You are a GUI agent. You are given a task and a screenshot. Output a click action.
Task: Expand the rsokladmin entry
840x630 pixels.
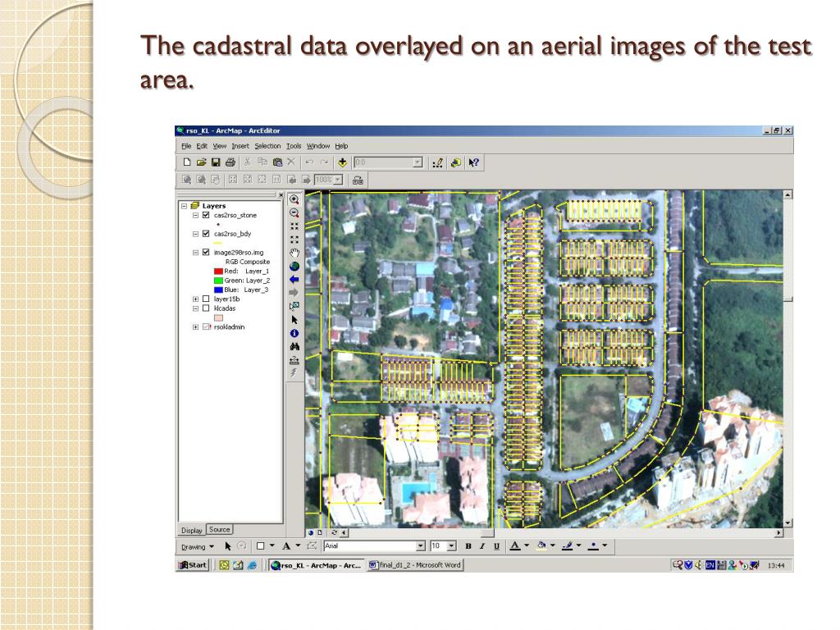(195, 326)
